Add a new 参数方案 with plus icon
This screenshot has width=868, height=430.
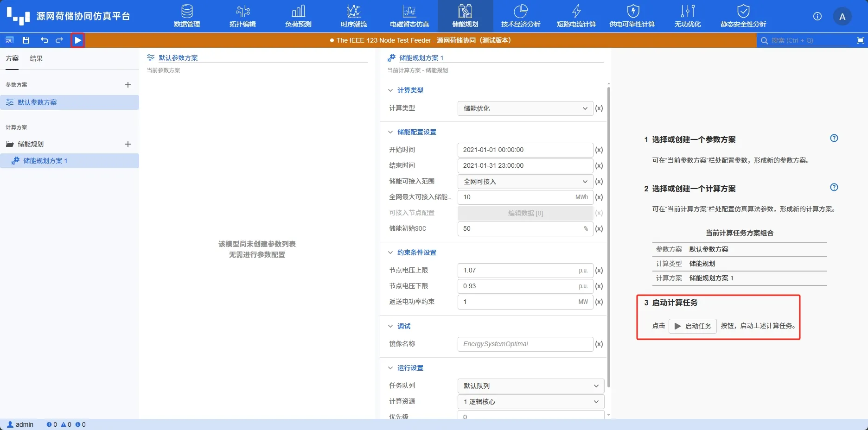pyautogui.click(x=128, y=85)
